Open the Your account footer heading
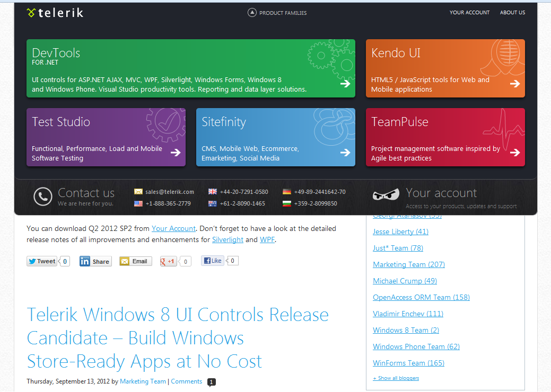The image size is (551, 392). tap(441, 193)
